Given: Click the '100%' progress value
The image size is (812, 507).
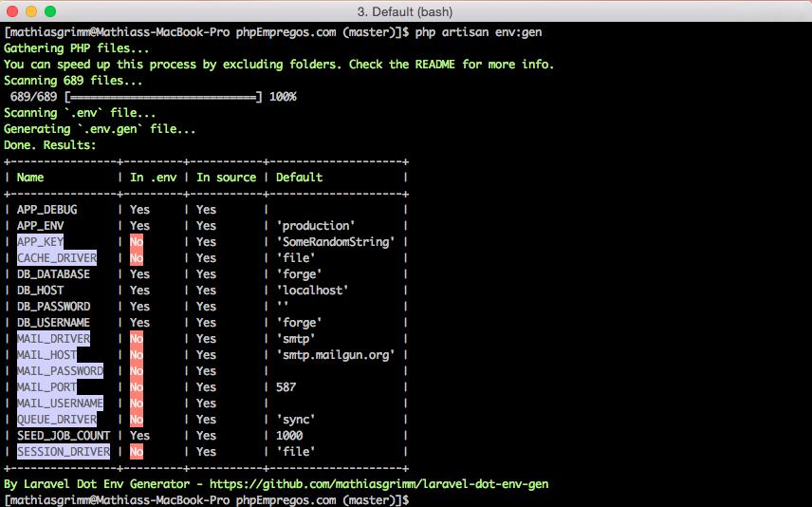Looking at the screenshot, I should (x=283, y=97).
